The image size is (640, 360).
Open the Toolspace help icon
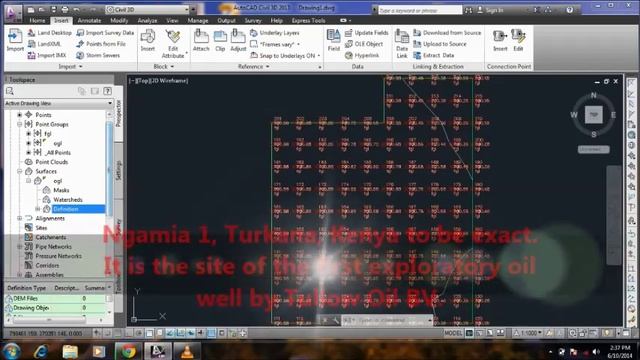click(x=107, y=91)
